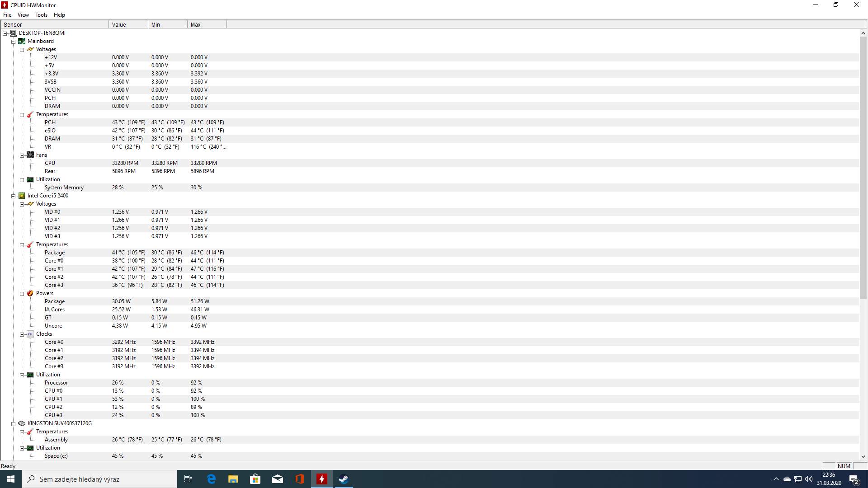This screenshot has width=868, height=488.
Task: Click the KINGSTON SUV400S37120G drive icon
Action: tap(22, 423)
